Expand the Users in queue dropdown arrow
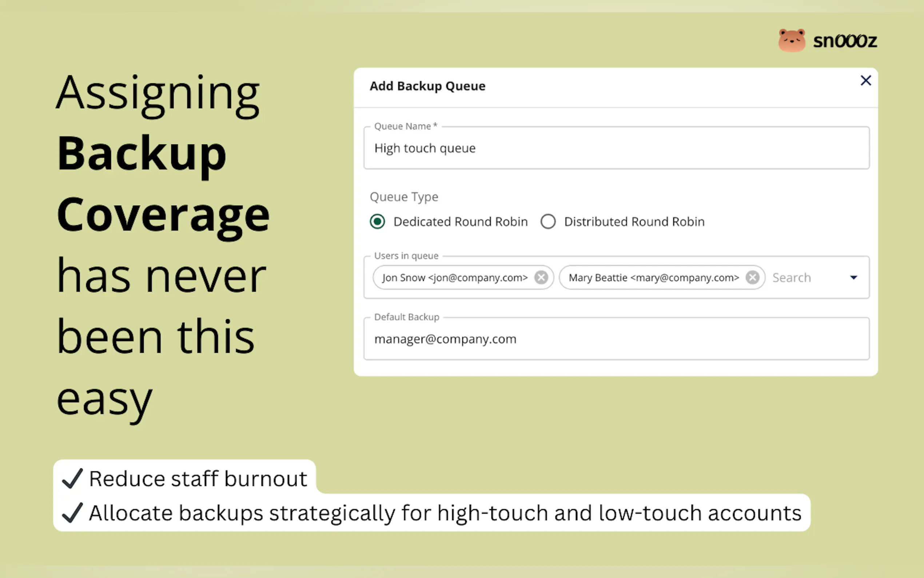The image size is (924, 578). [x=853, y=277]
